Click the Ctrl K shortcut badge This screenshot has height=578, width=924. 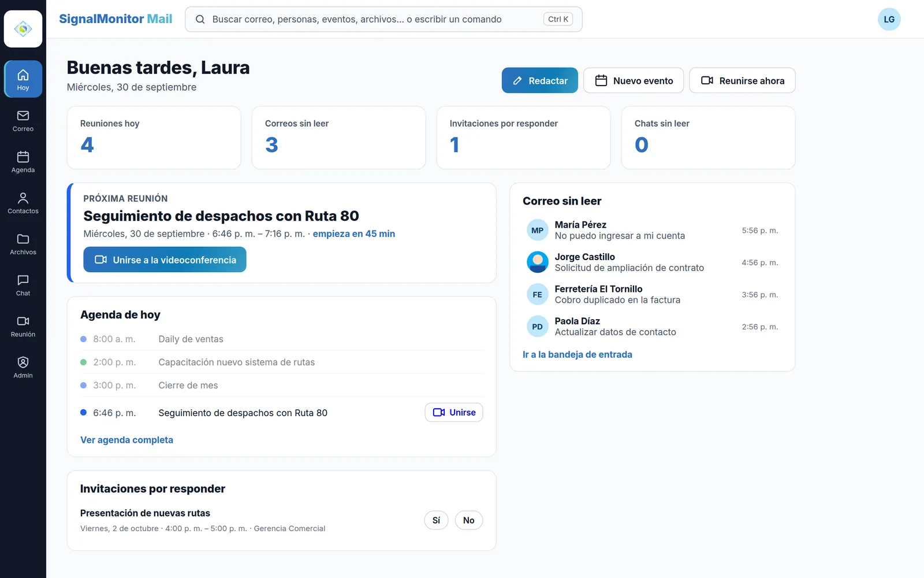pyautogui.click(x=558, y=19)
